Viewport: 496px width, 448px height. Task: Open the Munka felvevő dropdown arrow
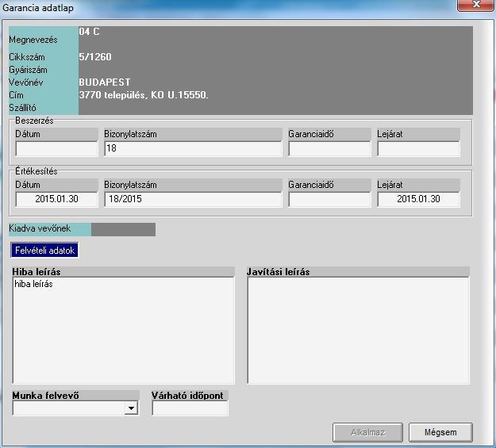click(131, 408)
